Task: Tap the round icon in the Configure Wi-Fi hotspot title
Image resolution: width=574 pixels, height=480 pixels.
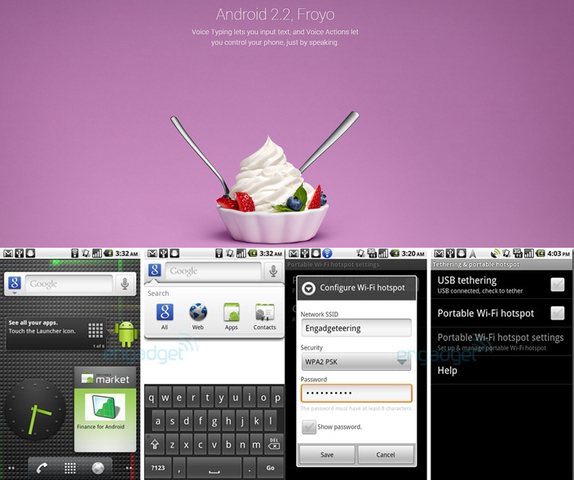Action: click(x=309, y=288)
